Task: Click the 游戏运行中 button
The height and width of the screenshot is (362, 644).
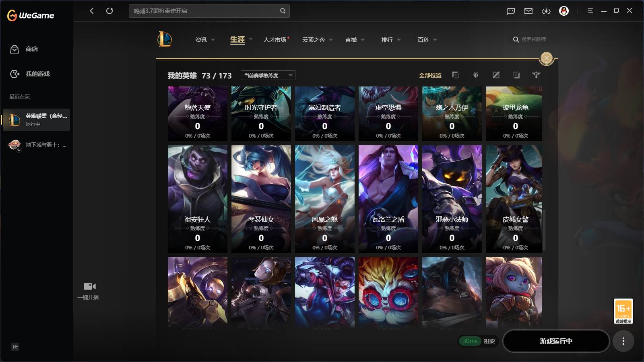Action: [x=556, y=341]
